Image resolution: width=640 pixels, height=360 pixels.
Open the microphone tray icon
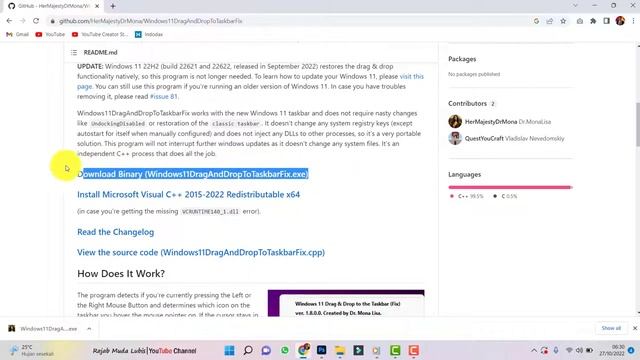(556, 350)
